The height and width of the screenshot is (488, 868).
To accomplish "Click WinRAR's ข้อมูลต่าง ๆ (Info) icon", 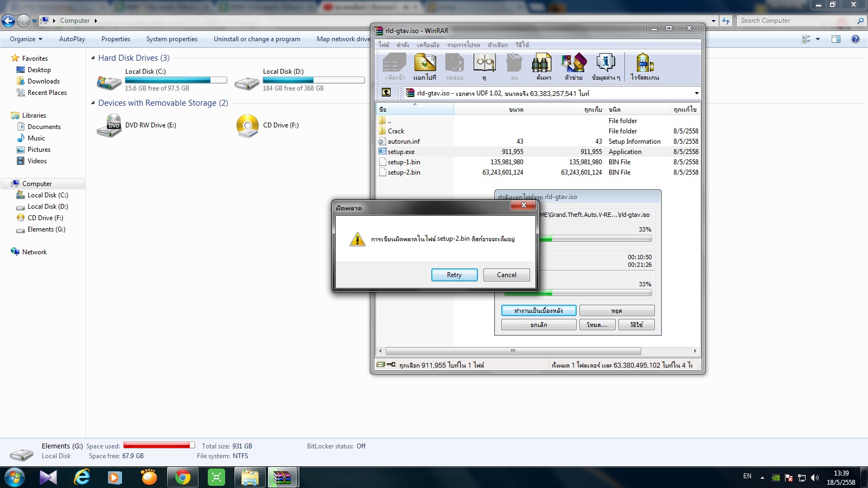I will click(605, 67).
